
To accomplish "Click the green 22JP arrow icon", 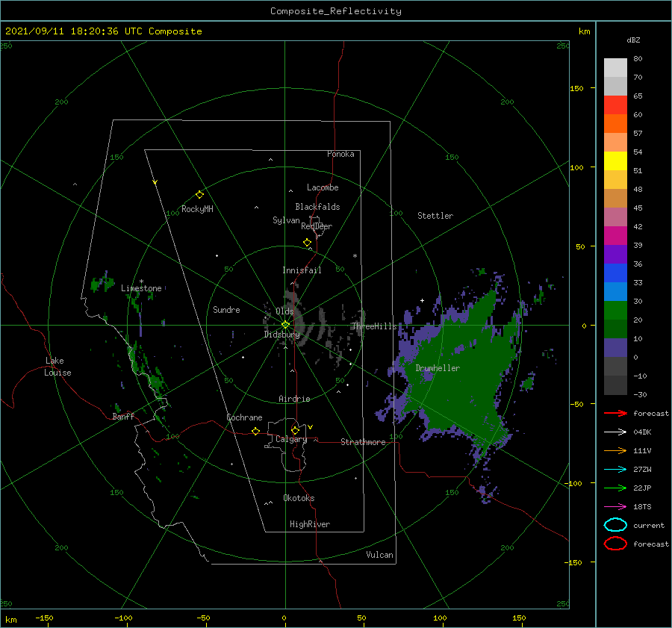I will click(x=615, y=488).
